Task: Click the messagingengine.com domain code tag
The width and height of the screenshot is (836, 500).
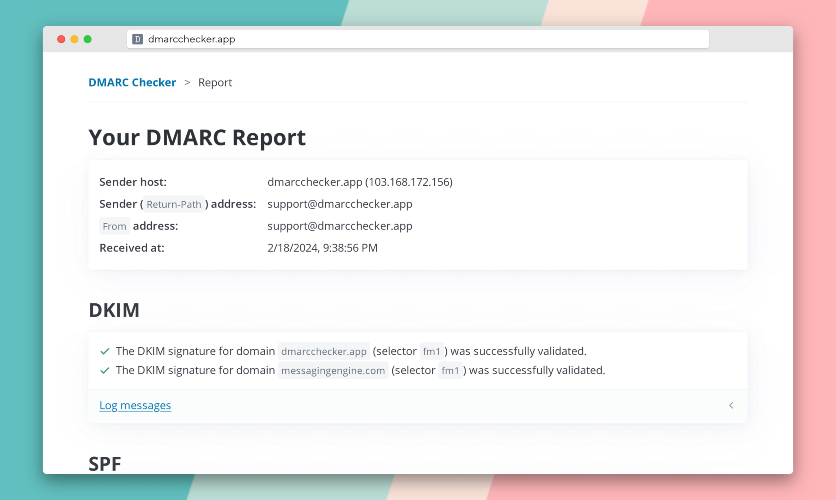Action: click(333, 370)
